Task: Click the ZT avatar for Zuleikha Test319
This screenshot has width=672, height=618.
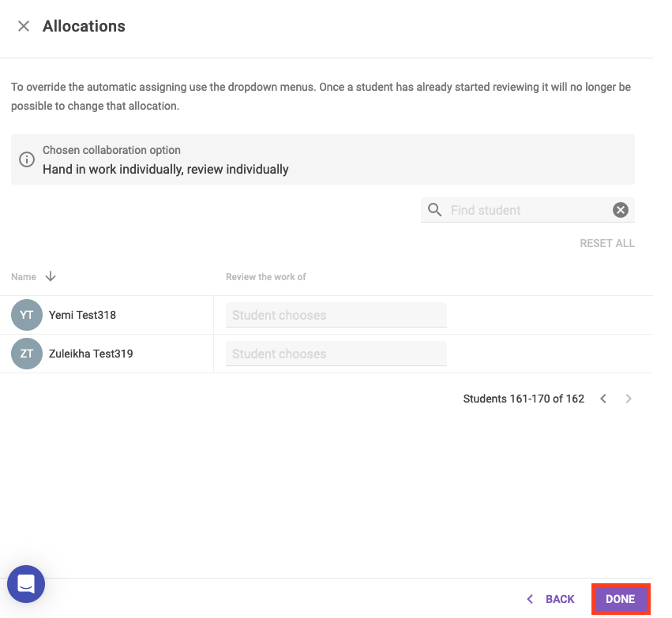Action: (x=27, y=354)
